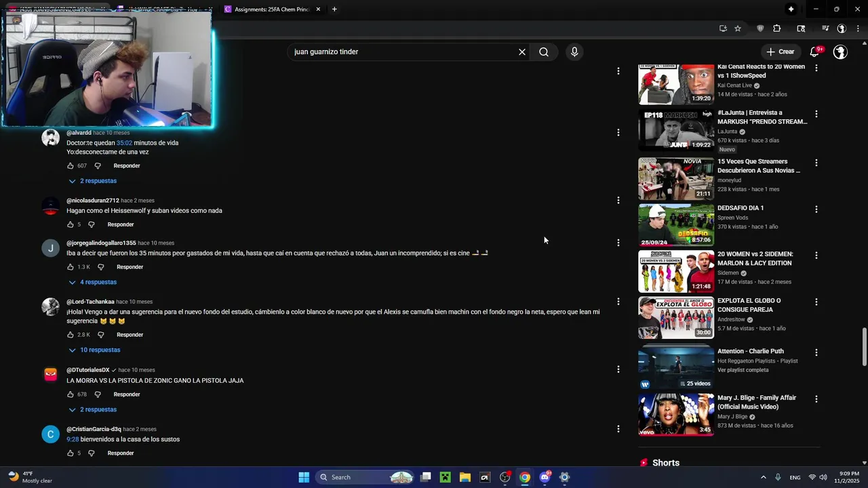The width and height of the screenshot is (868, 488).
Task: Open 20 Women vs 2 Sidemen thumbnail
Action: pos(676,271)
